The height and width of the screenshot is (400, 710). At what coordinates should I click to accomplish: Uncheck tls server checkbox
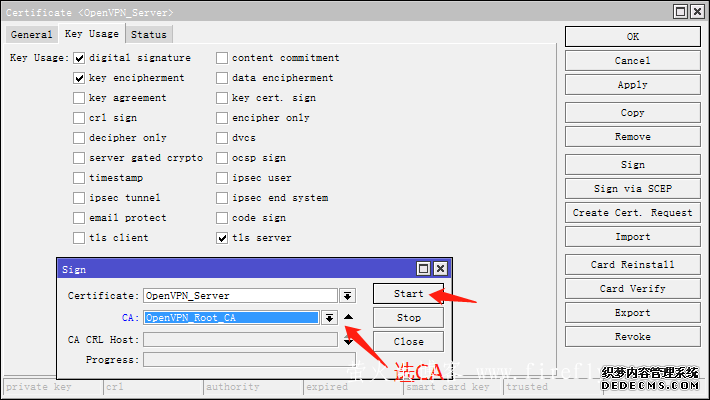point(222,238)
